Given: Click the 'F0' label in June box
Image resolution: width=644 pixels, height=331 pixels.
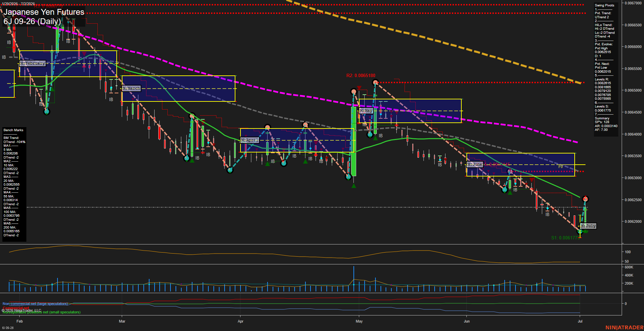Looking at the screenshot, I should click(x=560, y=167).
